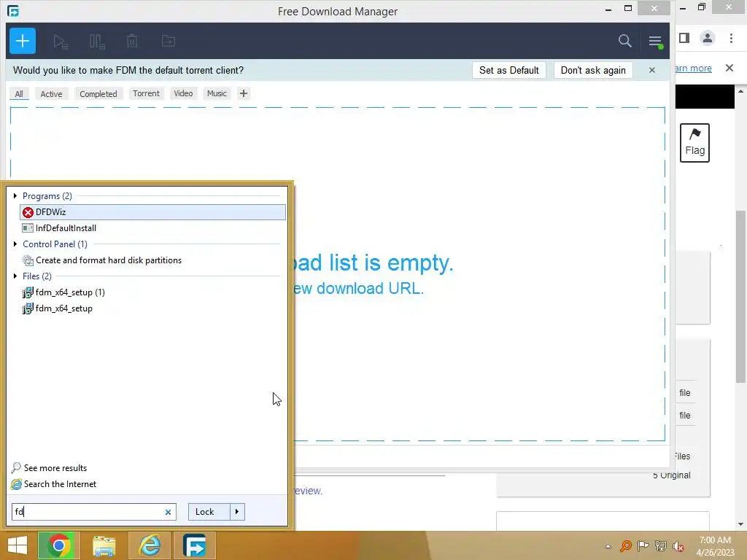Open the browser three-dot menu
Screen dimensions: 747x560
point(731,38)
